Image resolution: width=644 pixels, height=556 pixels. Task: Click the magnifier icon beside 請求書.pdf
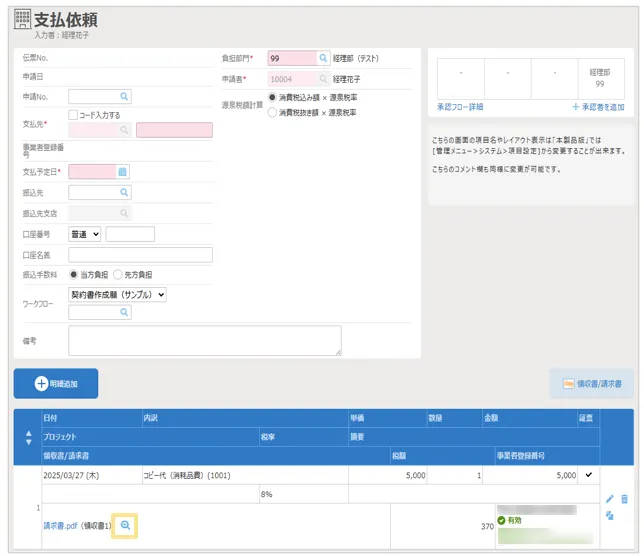125,525
